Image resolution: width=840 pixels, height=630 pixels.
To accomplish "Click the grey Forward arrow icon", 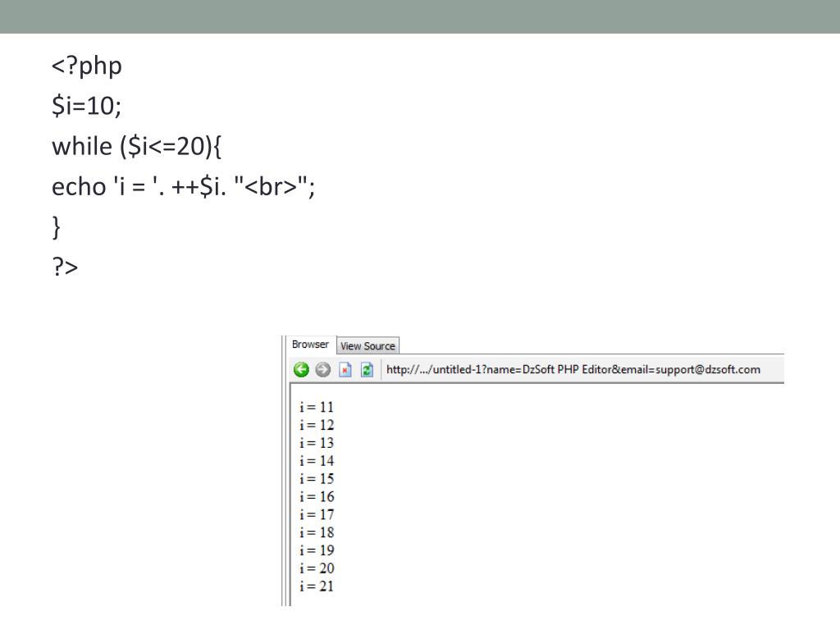I will coord(322,370).
